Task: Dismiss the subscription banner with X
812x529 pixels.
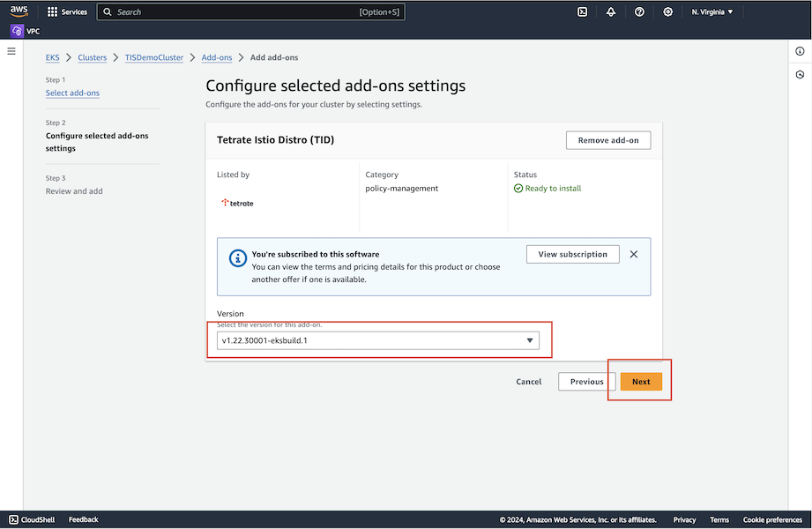Action: 634,255
